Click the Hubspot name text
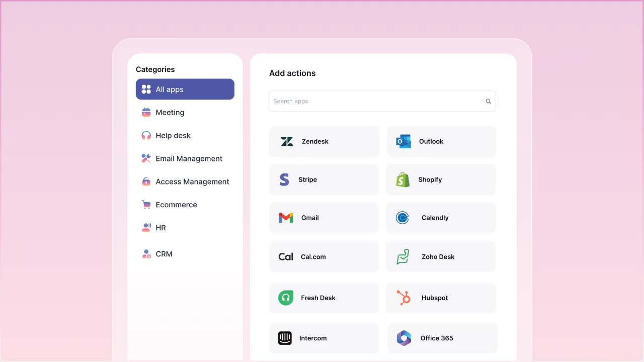 click(x=435, y=298)
